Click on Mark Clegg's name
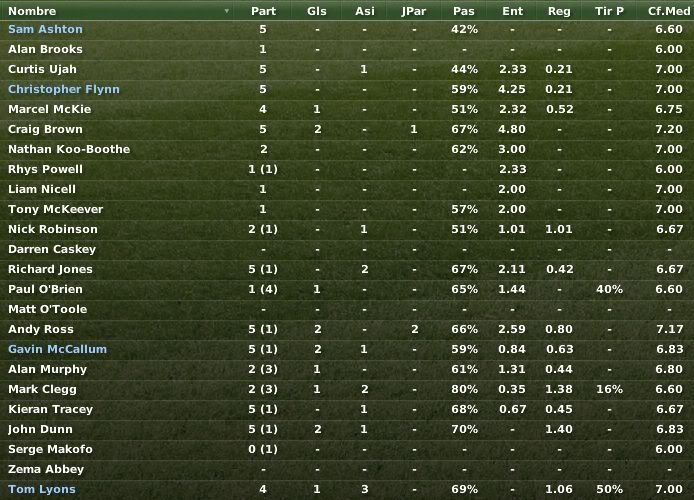The image size is (694, 500). point(42,389)
